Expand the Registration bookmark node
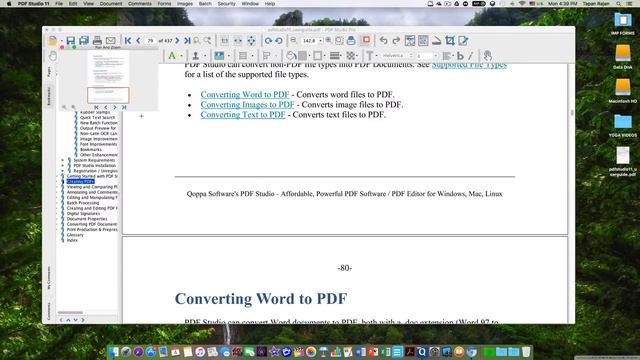The image size is (640, 360). click(x=62, y=171)
